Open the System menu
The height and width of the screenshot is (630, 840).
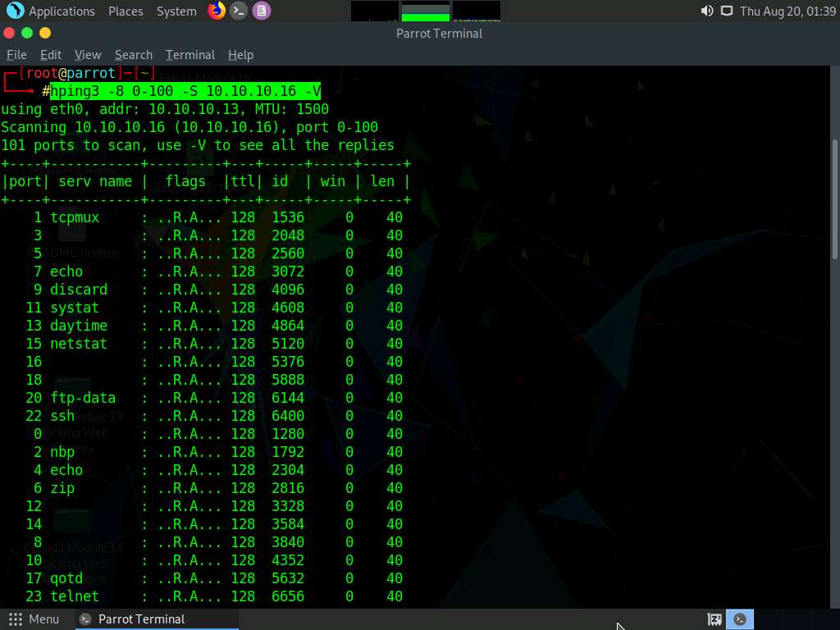point(176,11)
